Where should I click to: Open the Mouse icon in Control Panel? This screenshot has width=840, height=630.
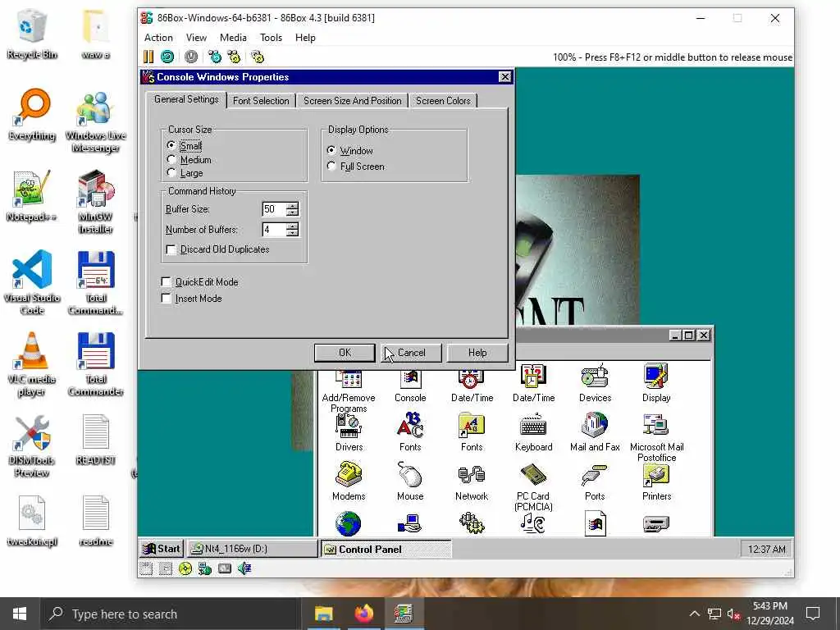410,482
